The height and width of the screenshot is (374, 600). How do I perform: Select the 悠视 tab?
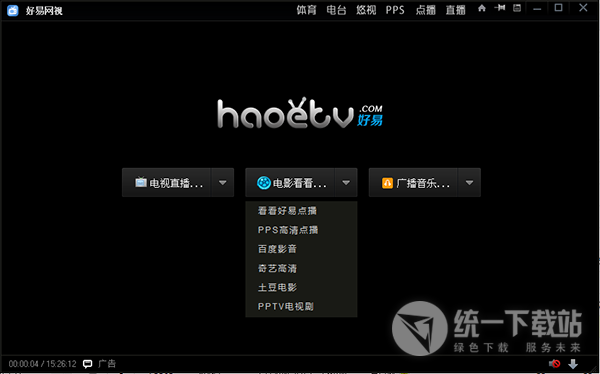click(366, 10)
